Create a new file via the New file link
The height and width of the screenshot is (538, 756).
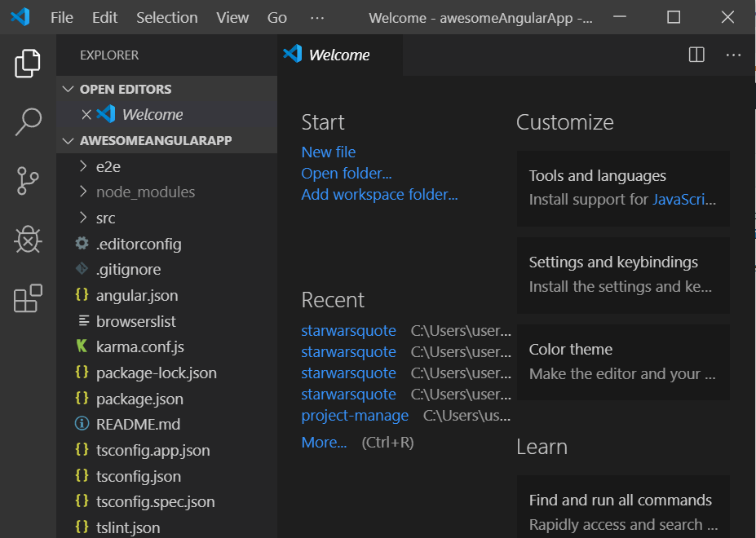(329, 152)
